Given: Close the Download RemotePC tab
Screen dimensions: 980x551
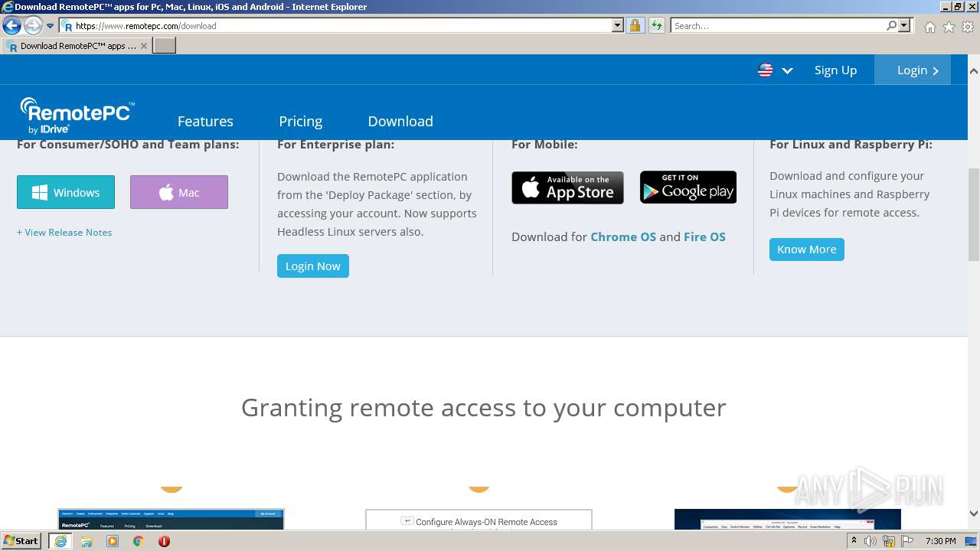Looking at the screenshot, I should click(144, 46).
